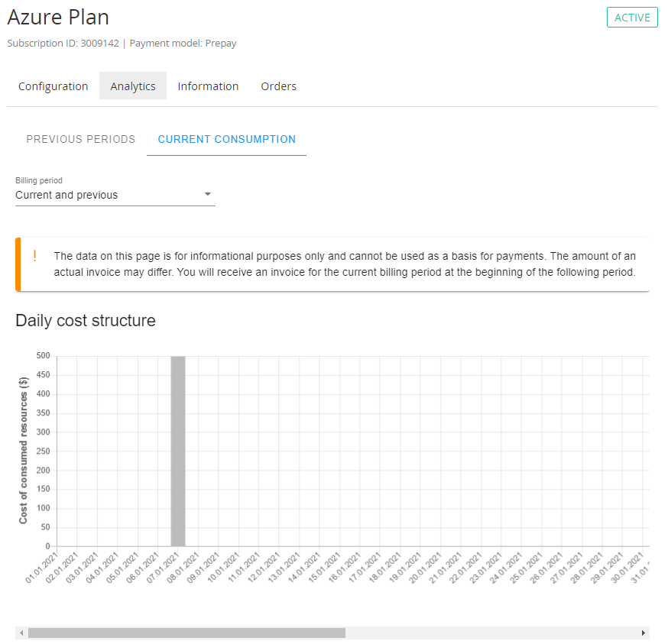Click the 15.01.2021 date label

pyautogui.click(x=324, y=568)
